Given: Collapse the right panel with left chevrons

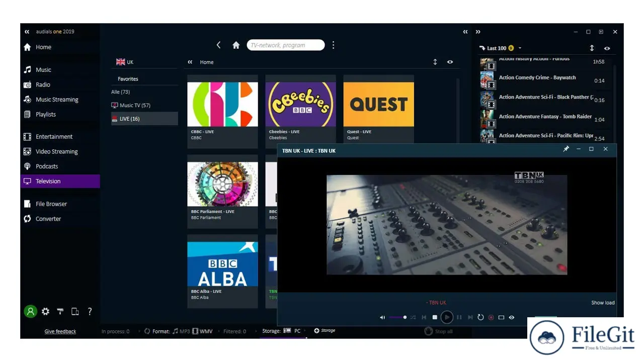Looking at the screenshot, I should pyautogui.click(x=465, y=32).
